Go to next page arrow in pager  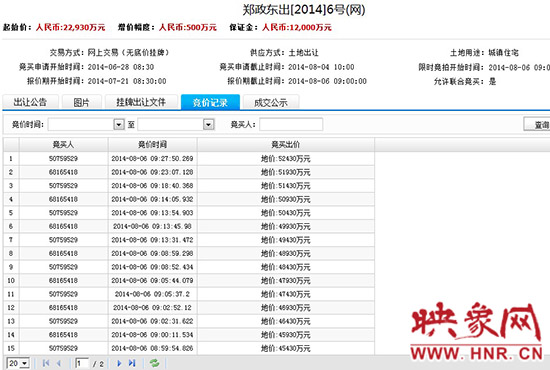119,363
